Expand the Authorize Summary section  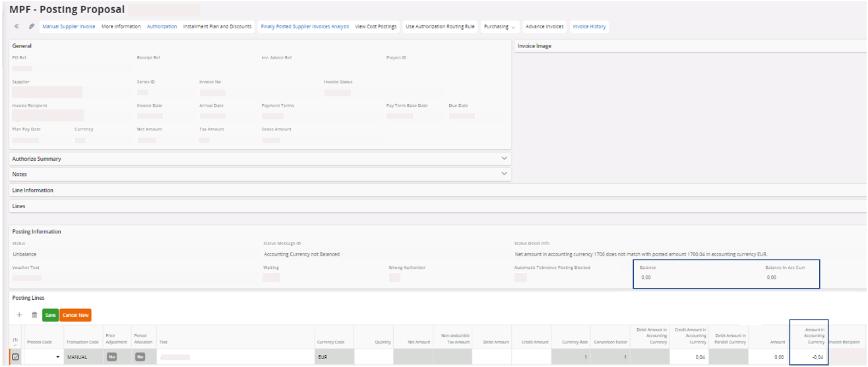point(505,159)
